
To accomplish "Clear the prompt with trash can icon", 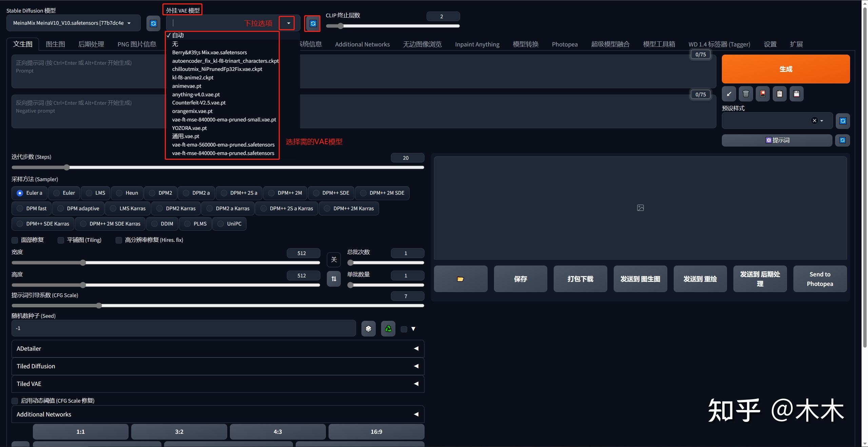I will (x=746, y=94).
